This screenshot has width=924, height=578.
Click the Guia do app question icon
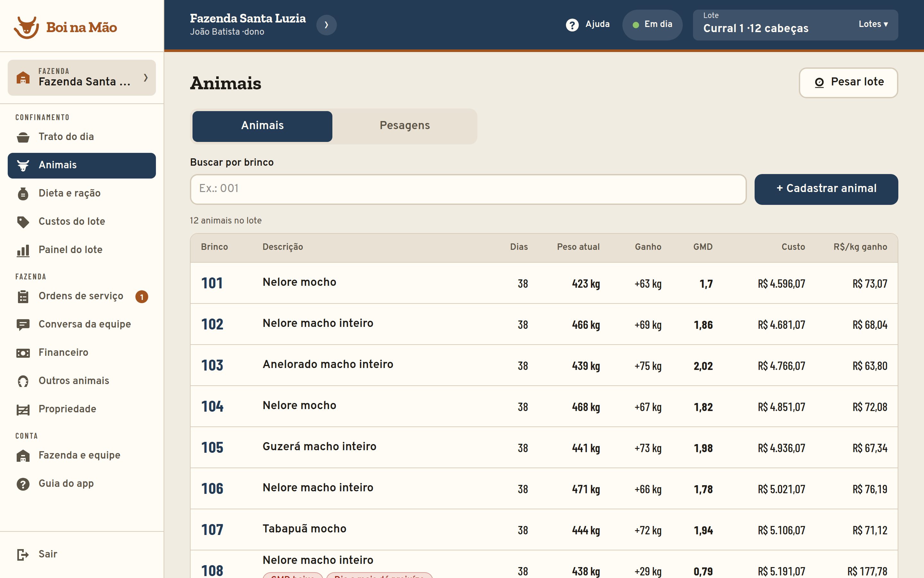pyautogui.click(x=23, y=484)
